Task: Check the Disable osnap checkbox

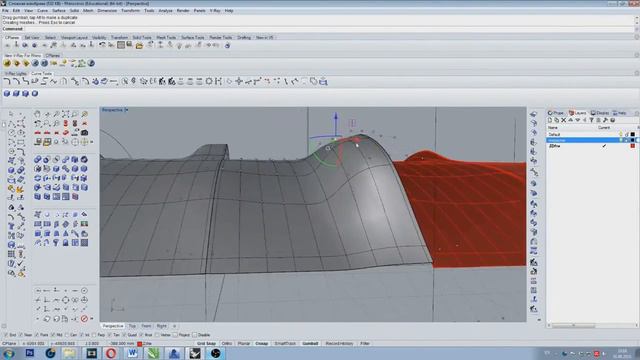Action: click(x=195, y=335)
